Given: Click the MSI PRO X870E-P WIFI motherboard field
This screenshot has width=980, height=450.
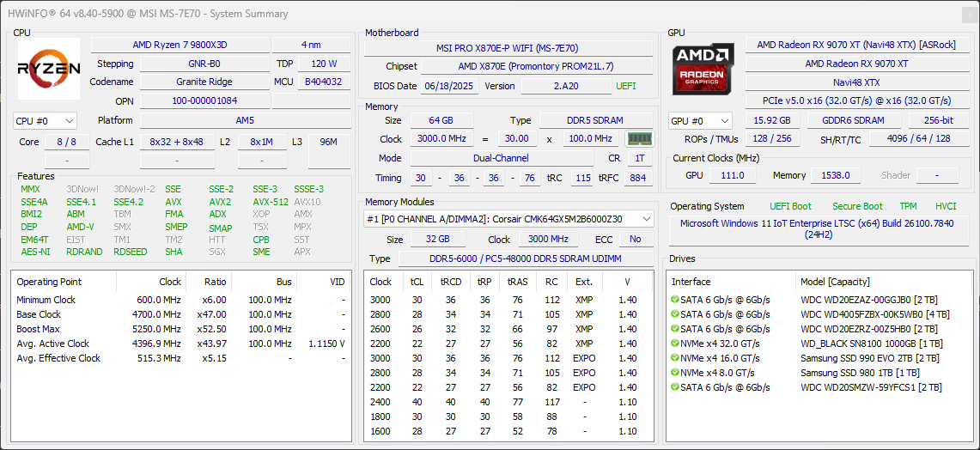Looking at the screenshot, I should tap(508, 48).
